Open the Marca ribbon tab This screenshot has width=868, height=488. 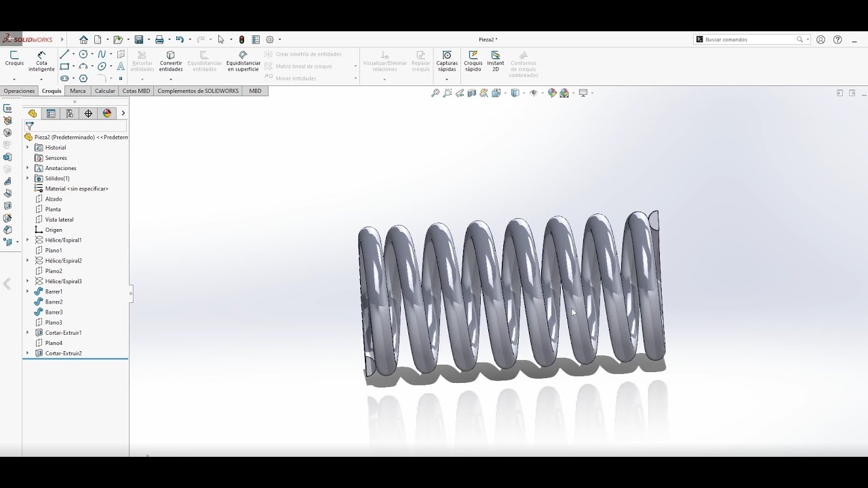(x=78, y=91)
